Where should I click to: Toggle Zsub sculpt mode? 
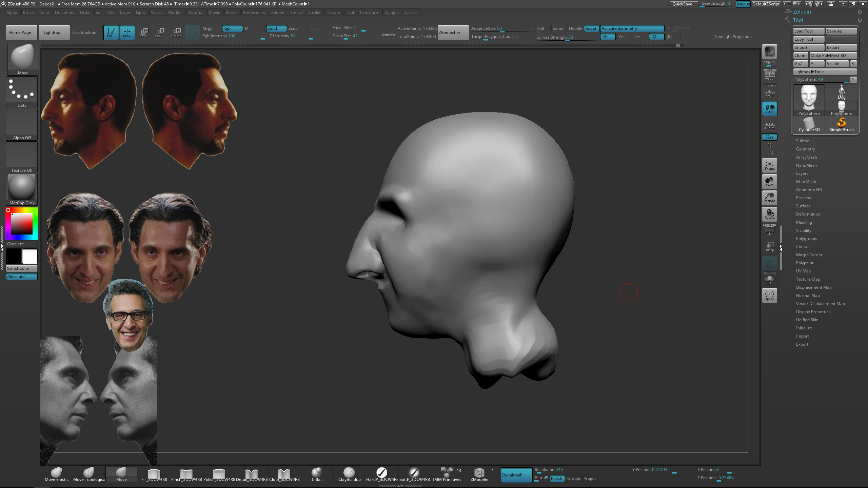pyautogui.click(x=297, y=28)
